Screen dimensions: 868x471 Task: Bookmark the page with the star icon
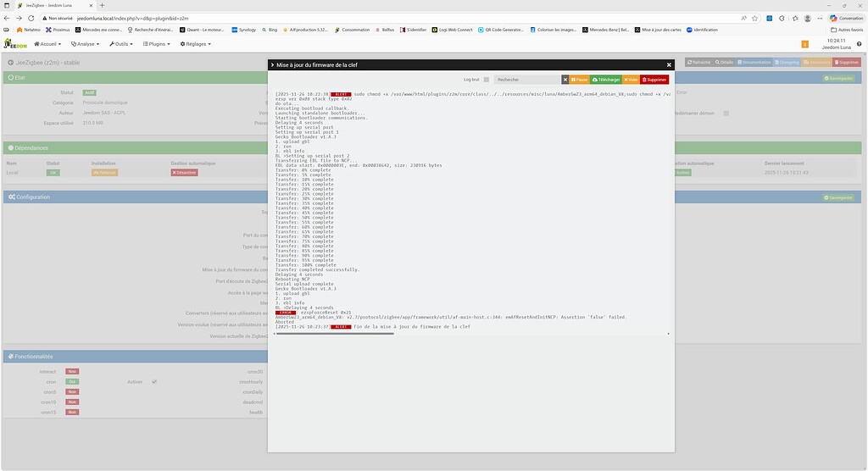[754, 19]
